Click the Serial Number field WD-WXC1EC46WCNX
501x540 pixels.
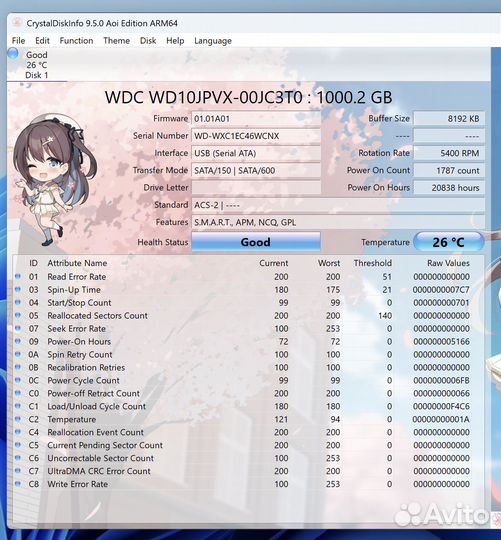click(256, 136)
